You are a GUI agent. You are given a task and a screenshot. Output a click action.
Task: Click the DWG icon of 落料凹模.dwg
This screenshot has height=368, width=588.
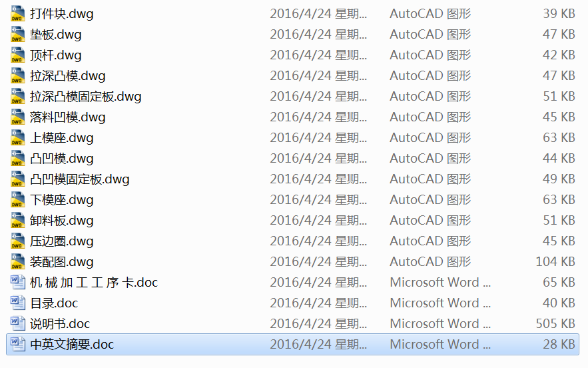pos(17,117)
